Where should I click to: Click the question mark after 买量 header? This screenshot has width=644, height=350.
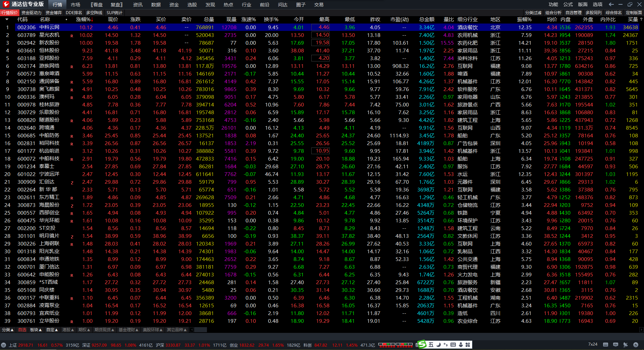641,19
